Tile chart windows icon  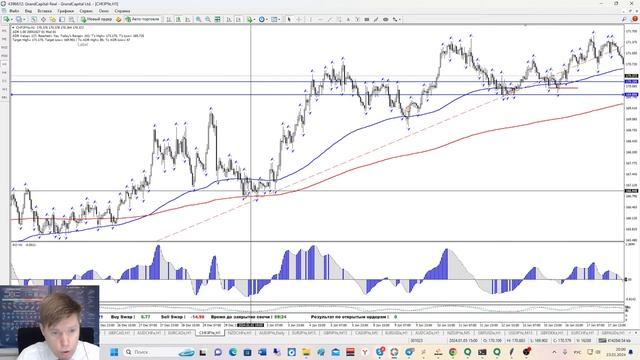tap(218, 19)
